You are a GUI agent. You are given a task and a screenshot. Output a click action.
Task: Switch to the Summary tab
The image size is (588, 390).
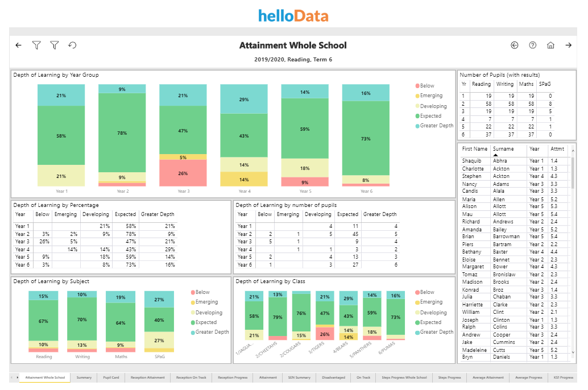(84, 377)
